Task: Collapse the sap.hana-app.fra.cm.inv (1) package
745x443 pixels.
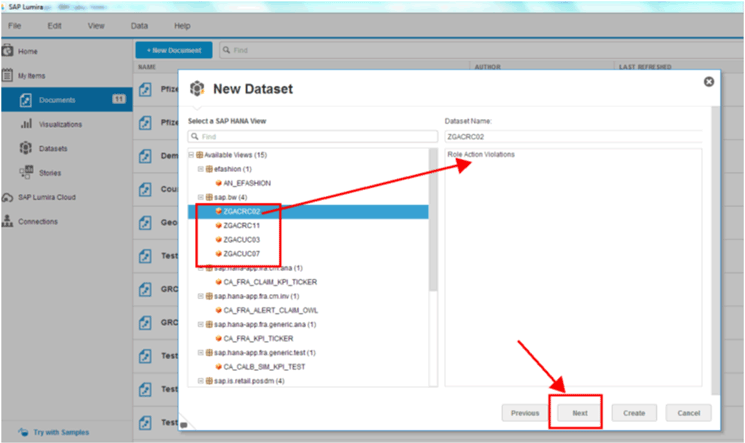Action: click(x=201, y=296)
